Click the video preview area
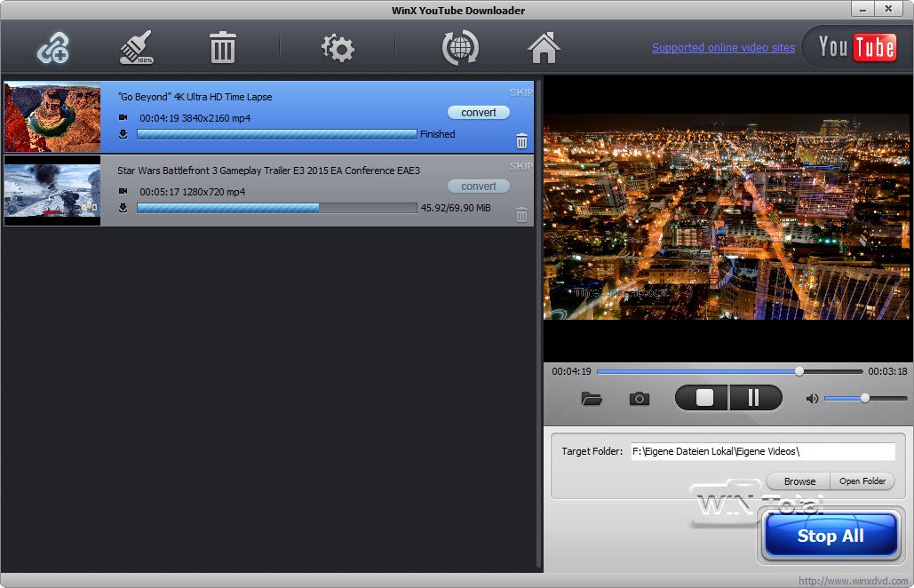914x588 pixels. (727, 217)
